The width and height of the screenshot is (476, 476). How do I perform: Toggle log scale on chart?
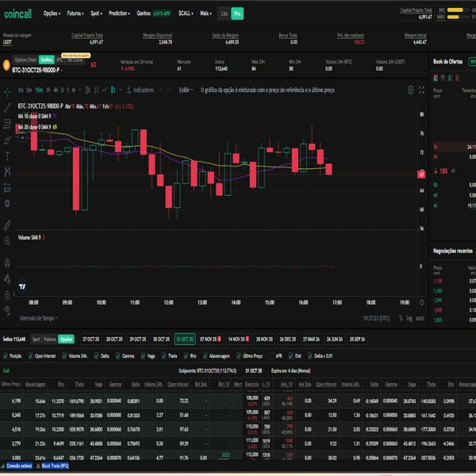coord(409,318)
